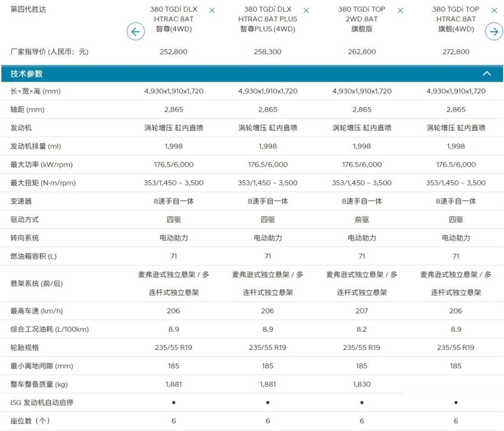The image size is (504, 431).
Task: Click the price 262,800
Action: tap(361, 51)
